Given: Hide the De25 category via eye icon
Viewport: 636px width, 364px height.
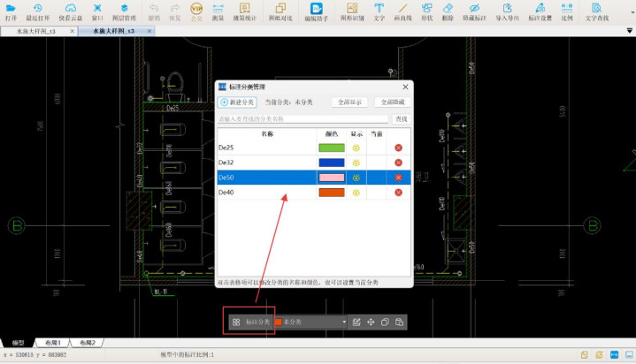Looking at the screenshot, I should click(x=356, y=148).
